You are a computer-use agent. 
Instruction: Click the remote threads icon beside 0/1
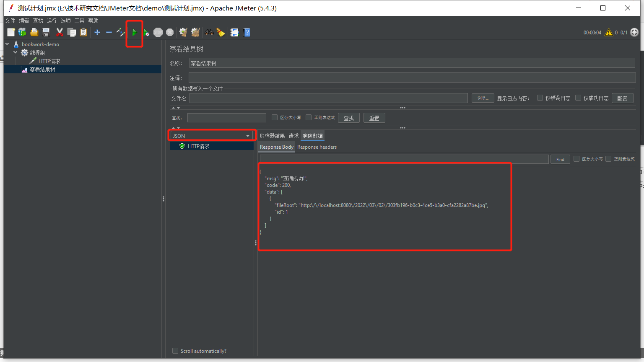coord(634,32)
